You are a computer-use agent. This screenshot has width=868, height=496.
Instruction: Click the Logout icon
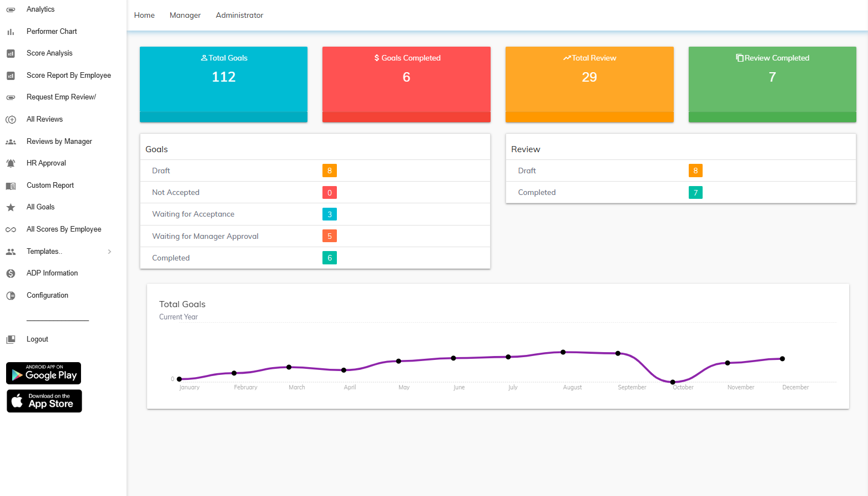(x=11, y=339)
